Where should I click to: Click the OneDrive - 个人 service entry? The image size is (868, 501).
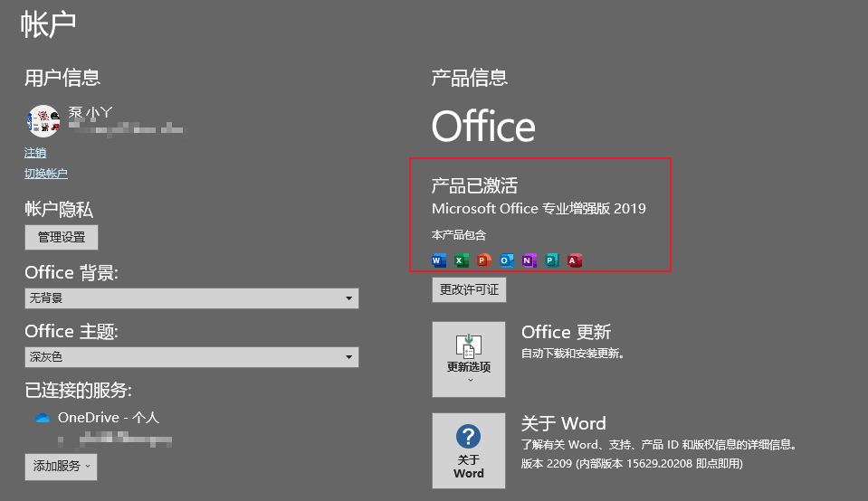[x=109, y=418]
